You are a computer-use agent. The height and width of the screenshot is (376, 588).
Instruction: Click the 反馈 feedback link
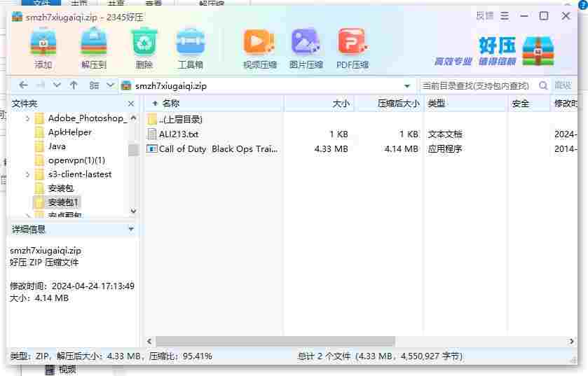(x=485, y=16)
